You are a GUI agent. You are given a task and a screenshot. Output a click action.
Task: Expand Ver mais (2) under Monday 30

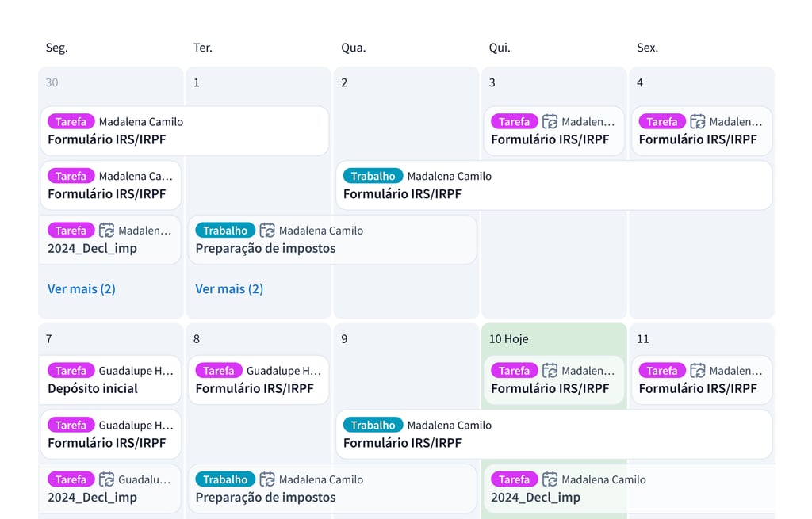(82, 289)
